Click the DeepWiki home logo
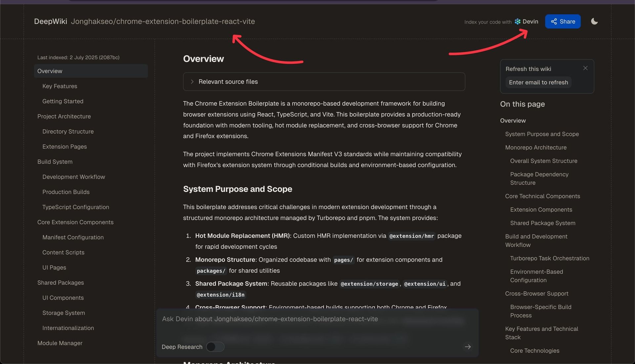The height and width of the screenshot is (364, 635). 50,21
